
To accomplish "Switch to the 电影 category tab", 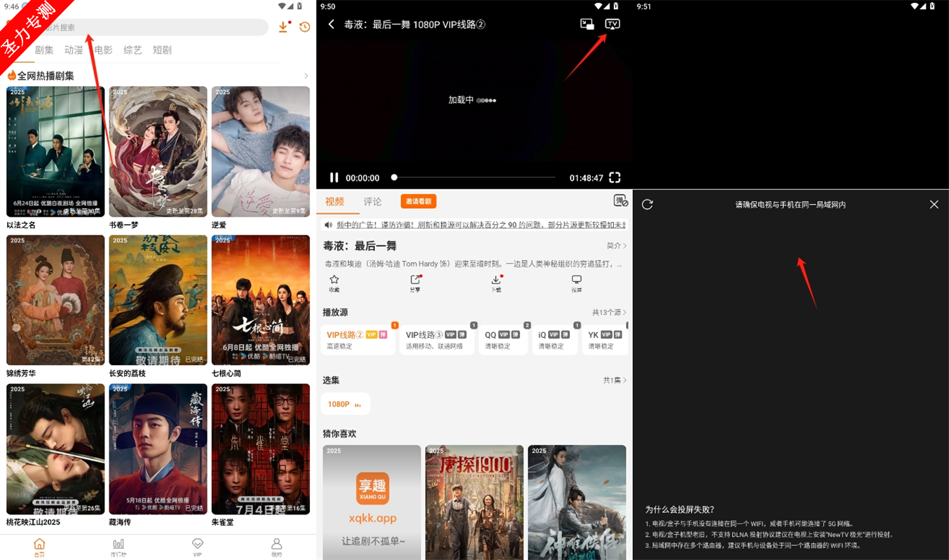I will click(x=103, y=50).
